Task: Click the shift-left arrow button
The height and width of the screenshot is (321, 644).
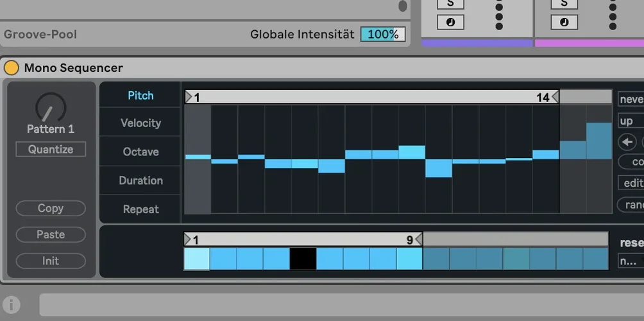Action: click(627, 143)
